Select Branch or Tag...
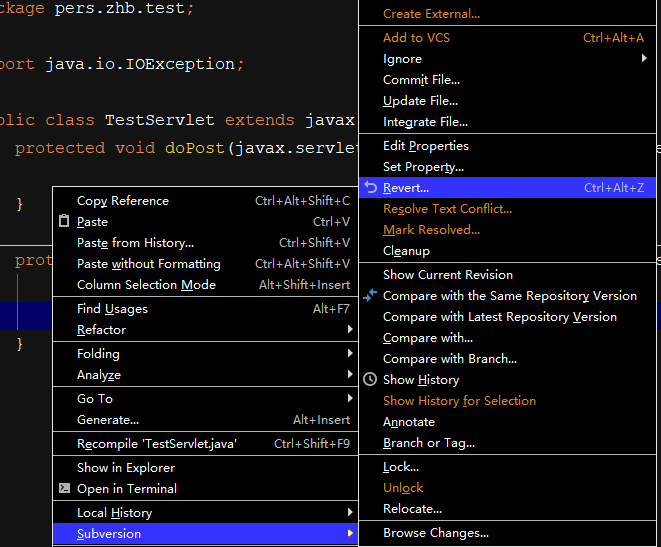Image resolution: width=661 pixels, height=547 pixels. (x=508, y=443)
